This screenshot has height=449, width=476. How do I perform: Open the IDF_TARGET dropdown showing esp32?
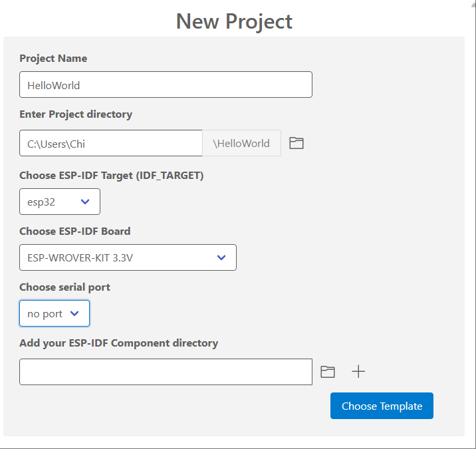[60, 202]
